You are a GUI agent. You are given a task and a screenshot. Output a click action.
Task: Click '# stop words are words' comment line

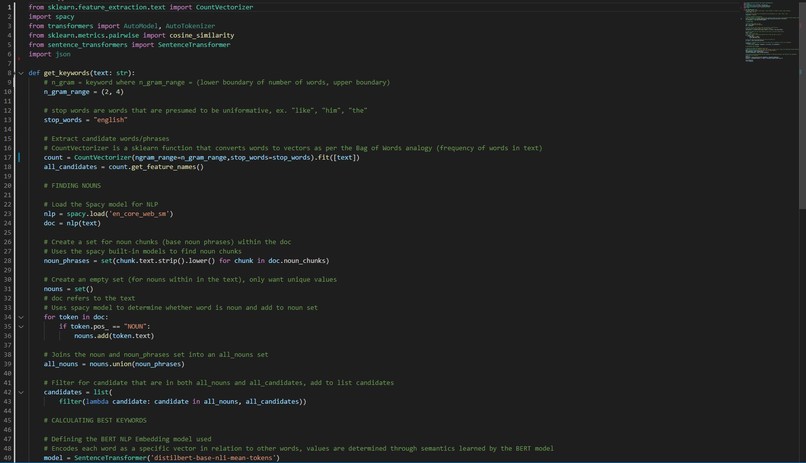[205, 110]
